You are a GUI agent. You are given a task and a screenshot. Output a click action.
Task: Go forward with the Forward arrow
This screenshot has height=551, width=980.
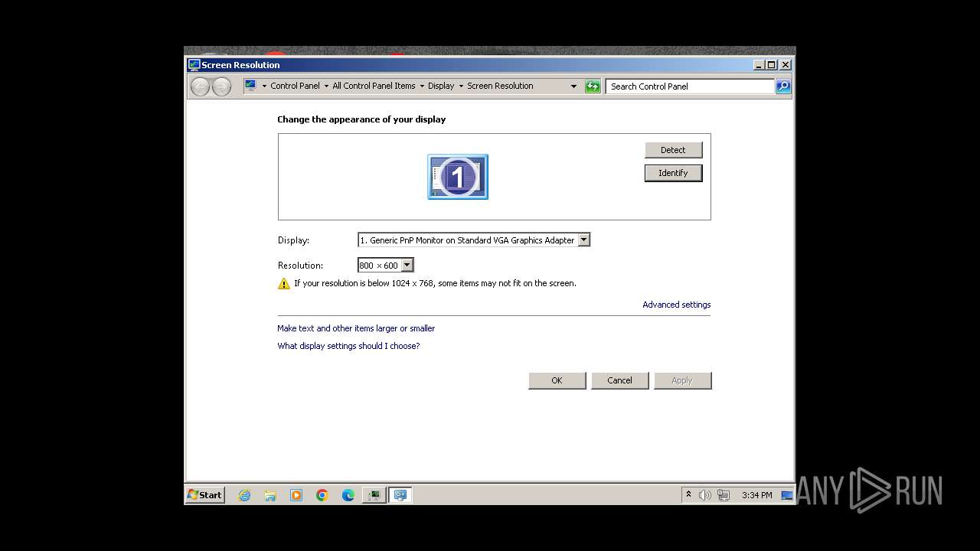[x=221, y=86]
